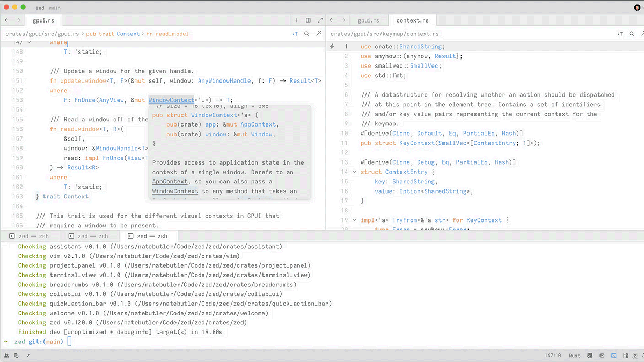The height and width of the screenshot is (362, 644).
Task: Click 'pub trait Context' breadcrumb
Action: [113, 34]
